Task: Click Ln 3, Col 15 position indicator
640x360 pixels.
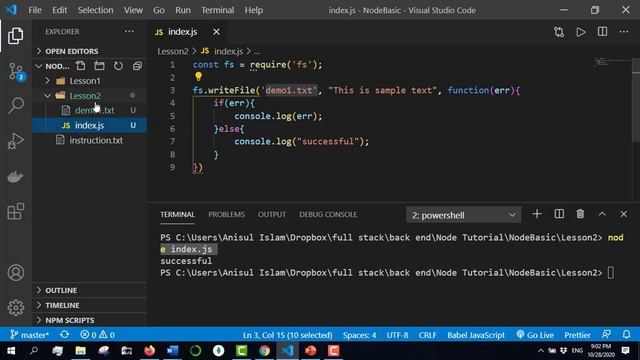Action: 287,335
